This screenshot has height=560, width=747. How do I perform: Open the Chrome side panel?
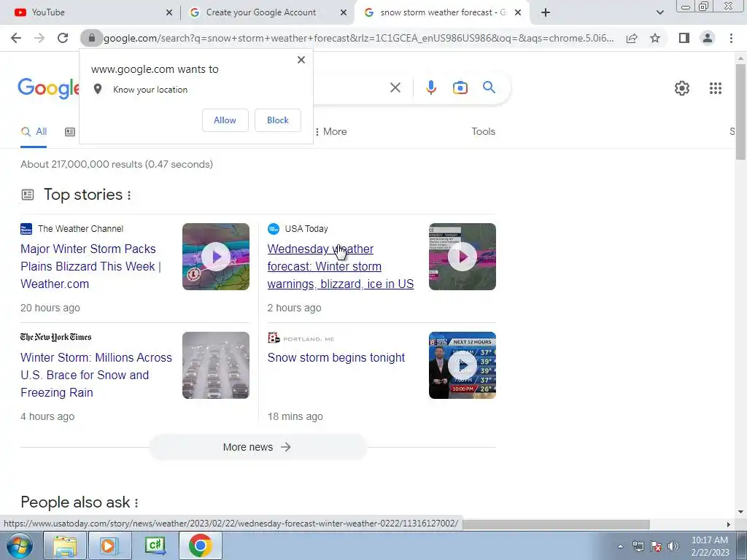pos(684,38)
